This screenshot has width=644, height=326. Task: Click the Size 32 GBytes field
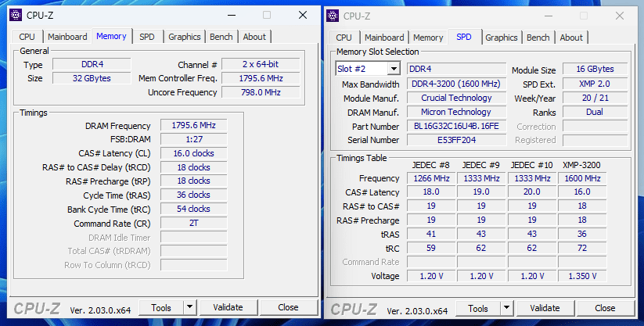pos(92,78)
